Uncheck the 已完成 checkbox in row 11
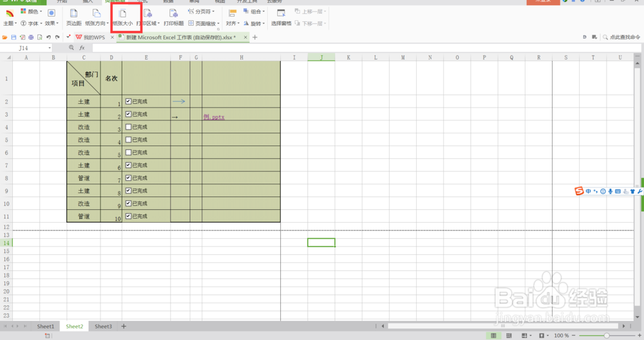This screenshot has width=644, height=340. pos(128,216)
